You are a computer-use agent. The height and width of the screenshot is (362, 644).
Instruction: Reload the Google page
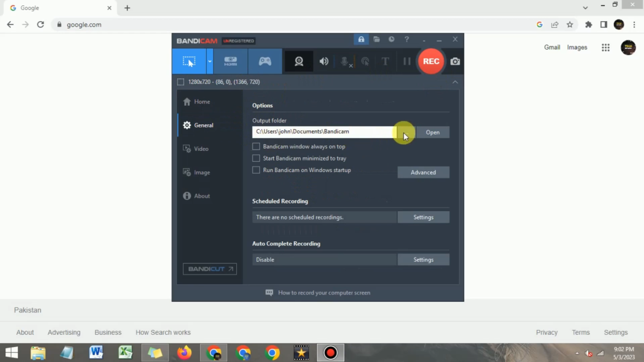tap(40, 25)
